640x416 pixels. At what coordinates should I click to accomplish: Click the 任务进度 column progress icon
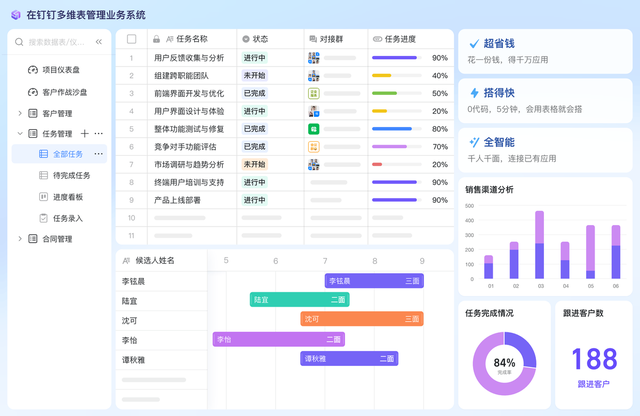point(378,39)
